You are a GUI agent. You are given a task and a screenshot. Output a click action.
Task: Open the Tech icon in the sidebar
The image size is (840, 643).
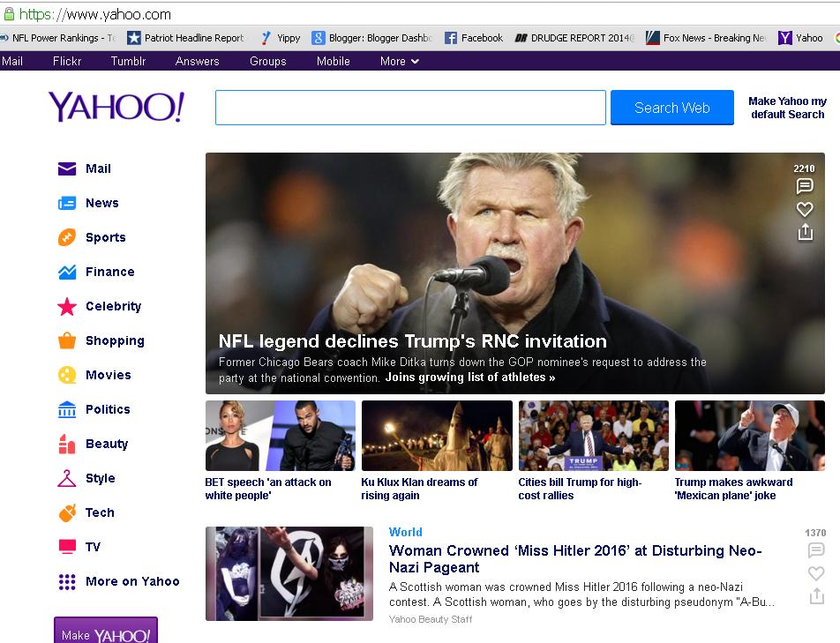coord(68,512)
